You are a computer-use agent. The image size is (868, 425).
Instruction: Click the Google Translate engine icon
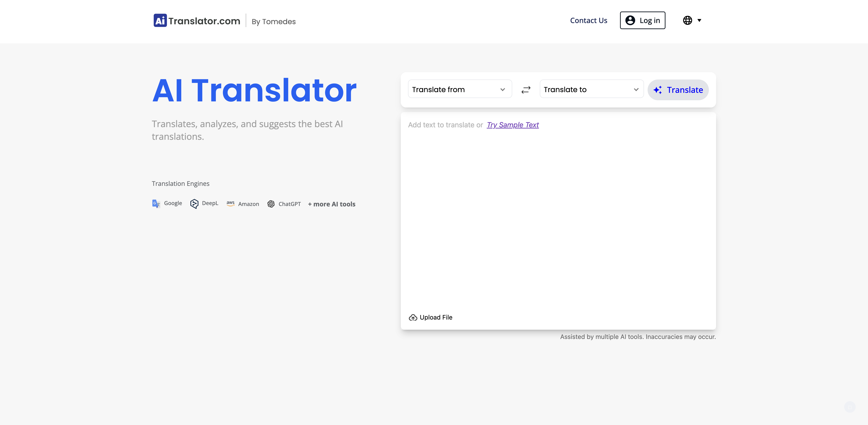coord(156,204)
